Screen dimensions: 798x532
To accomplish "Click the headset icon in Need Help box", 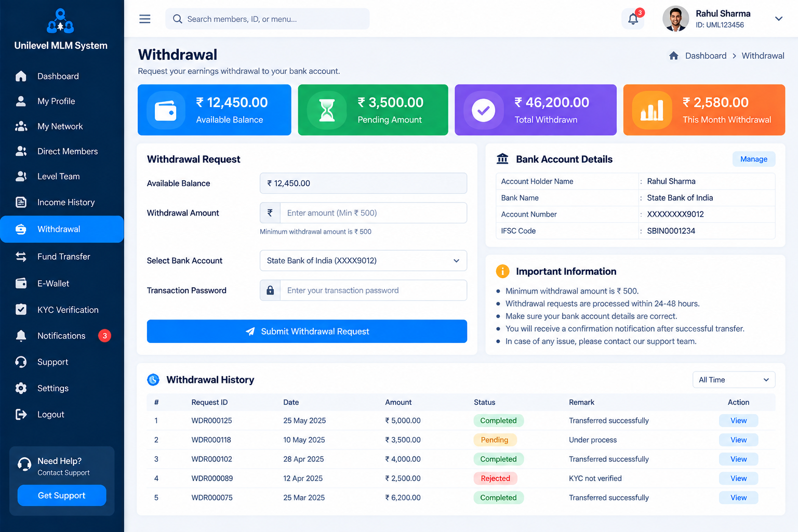I will click(24, 464).
